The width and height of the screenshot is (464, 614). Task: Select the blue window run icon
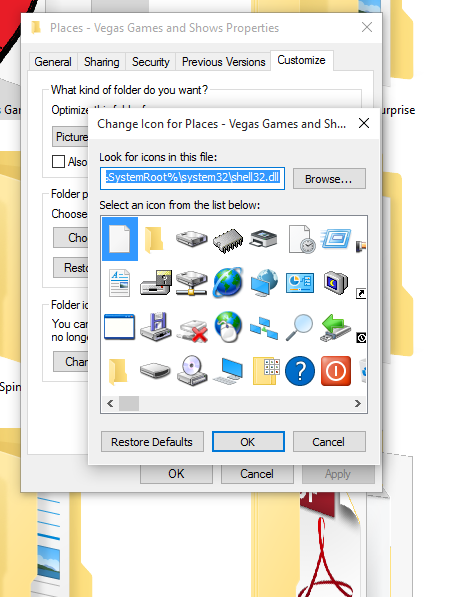pyautogui.click(x=336, y=239)
